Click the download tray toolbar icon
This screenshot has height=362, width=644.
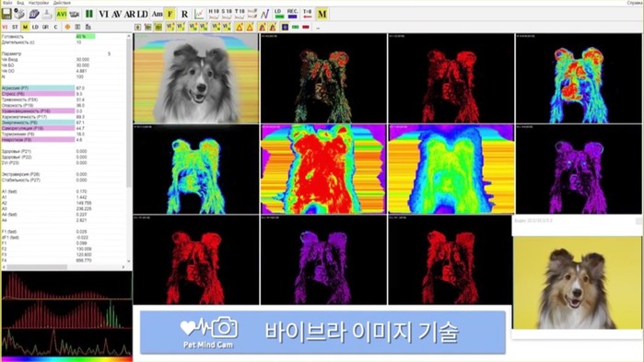(x=47, y=14)
